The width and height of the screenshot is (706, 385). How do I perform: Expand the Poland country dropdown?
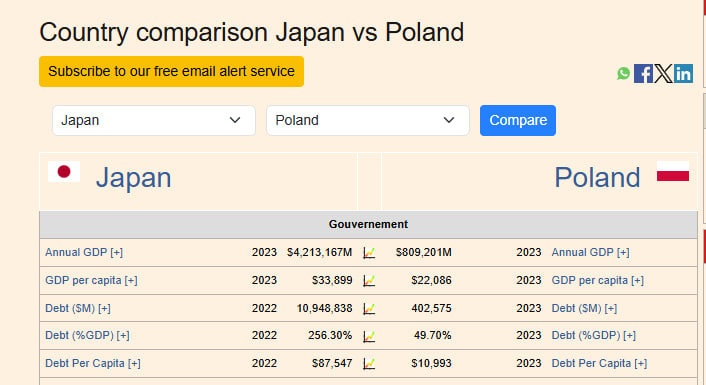pos(368,120)
